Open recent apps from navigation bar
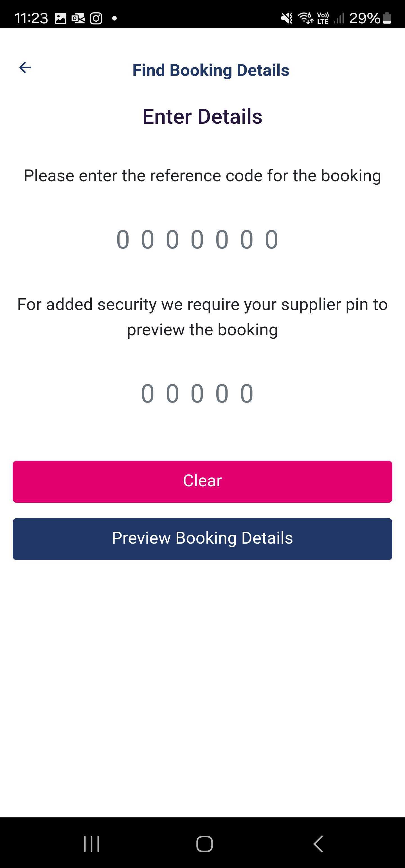This screenshot has height=868, width=405. point(91,844)
